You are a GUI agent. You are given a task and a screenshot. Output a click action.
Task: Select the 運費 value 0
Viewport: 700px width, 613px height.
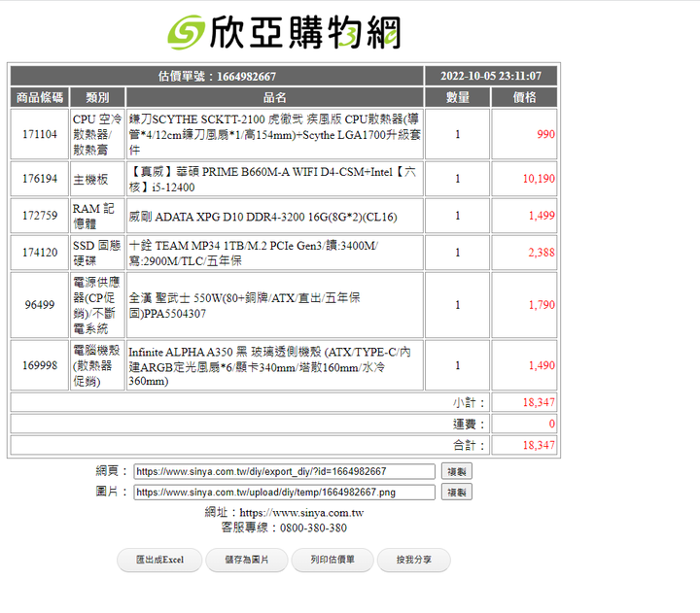552,424
